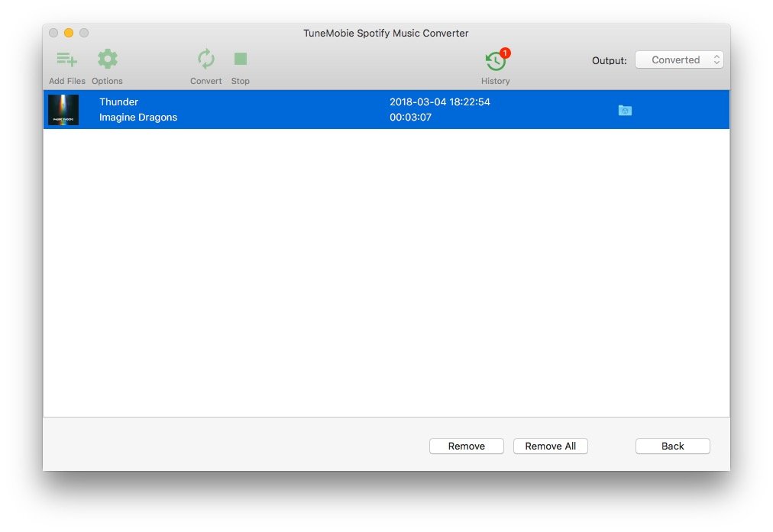Open the History clock icon
This screenshot has height=532, width=773.
tap(497, 60)
